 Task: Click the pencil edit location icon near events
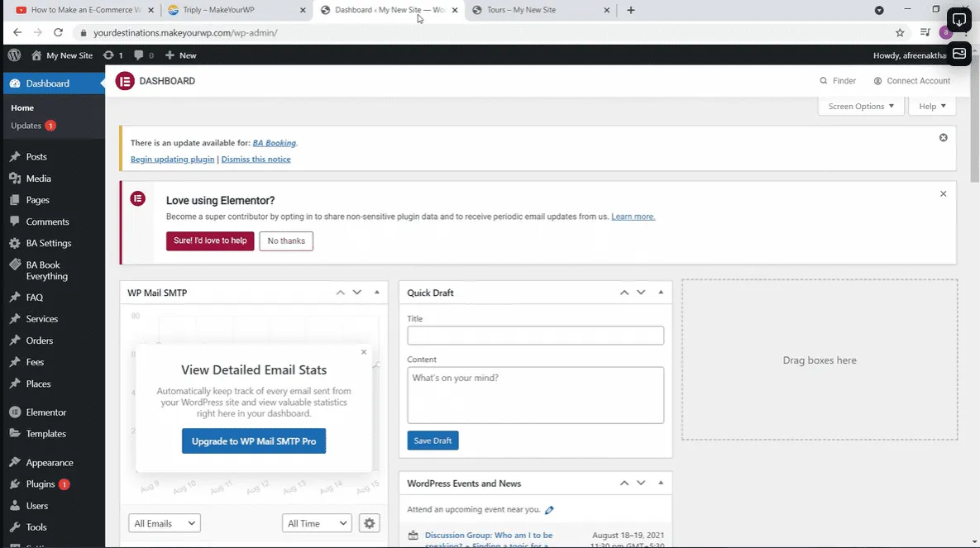pyautogui.click(x=549, y=510)
